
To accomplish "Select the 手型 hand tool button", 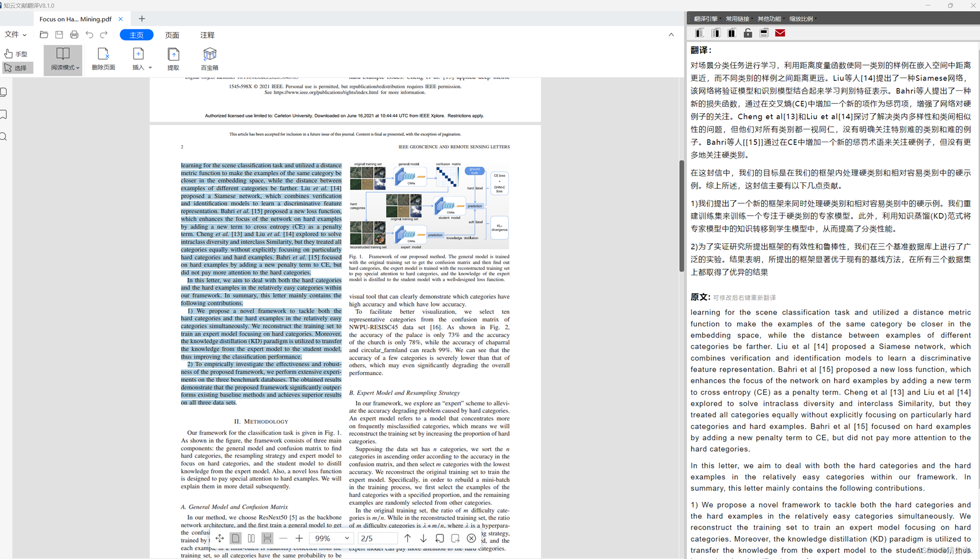I will [x=16, y=54].
